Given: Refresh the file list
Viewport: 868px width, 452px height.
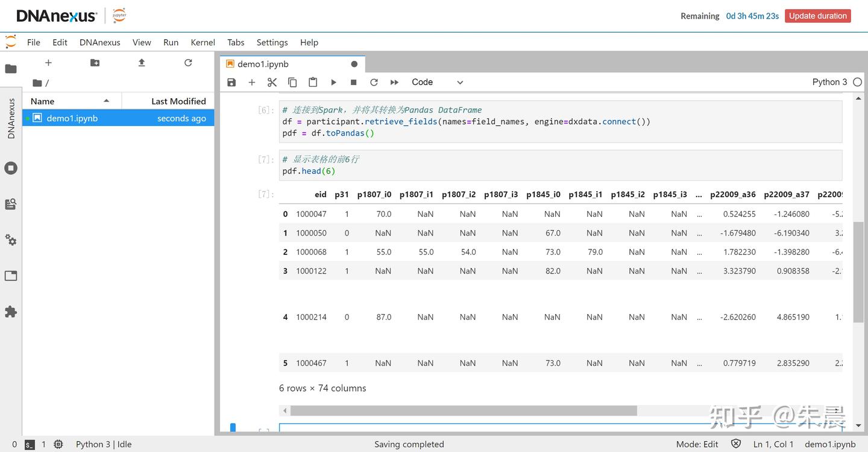Looking at the screenshot, I should (188, 63).
